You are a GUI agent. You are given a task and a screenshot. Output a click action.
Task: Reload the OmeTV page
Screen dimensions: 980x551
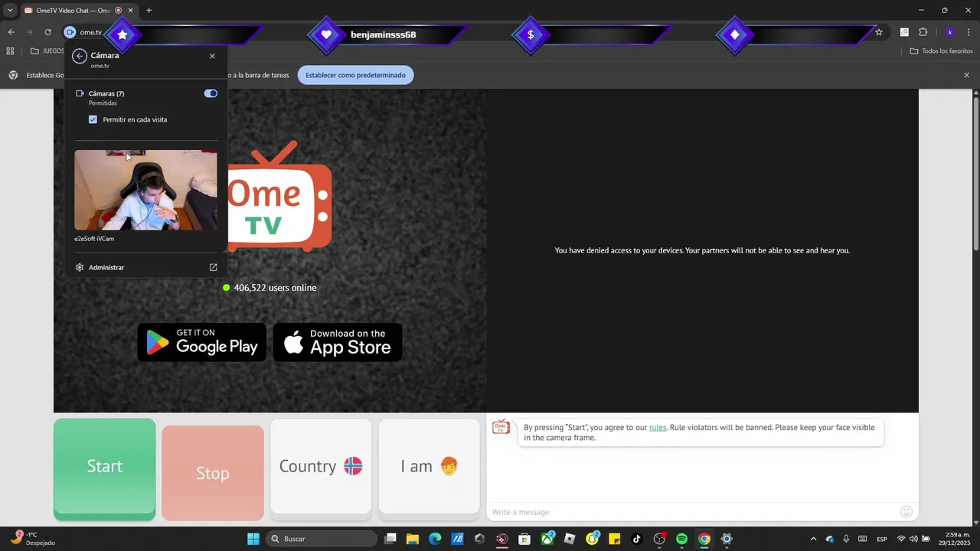[47, 32]
